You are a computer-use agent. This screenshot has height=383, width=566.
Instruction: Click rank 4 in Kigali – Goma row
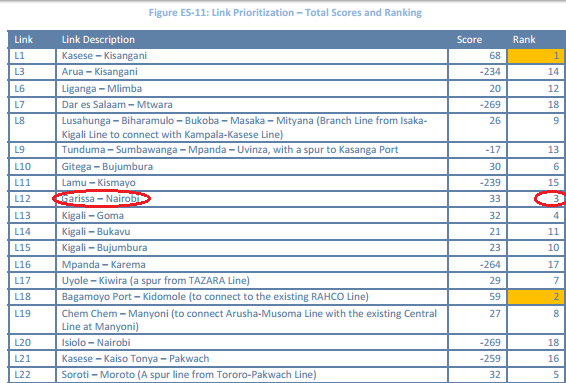(556, 216)
